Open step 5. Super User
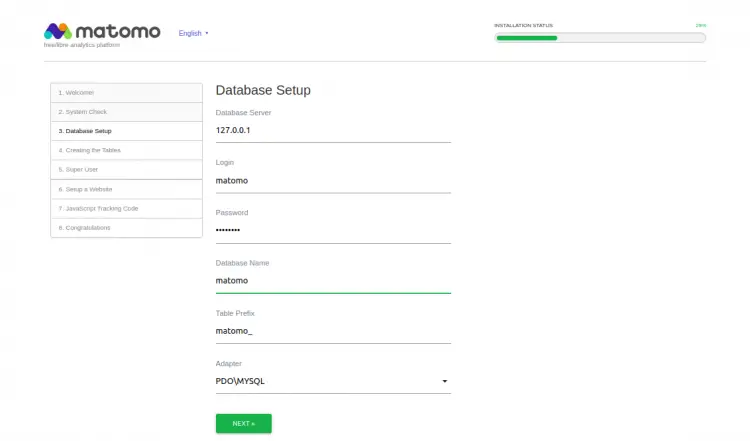750x441 pixels. coord(126,169)
